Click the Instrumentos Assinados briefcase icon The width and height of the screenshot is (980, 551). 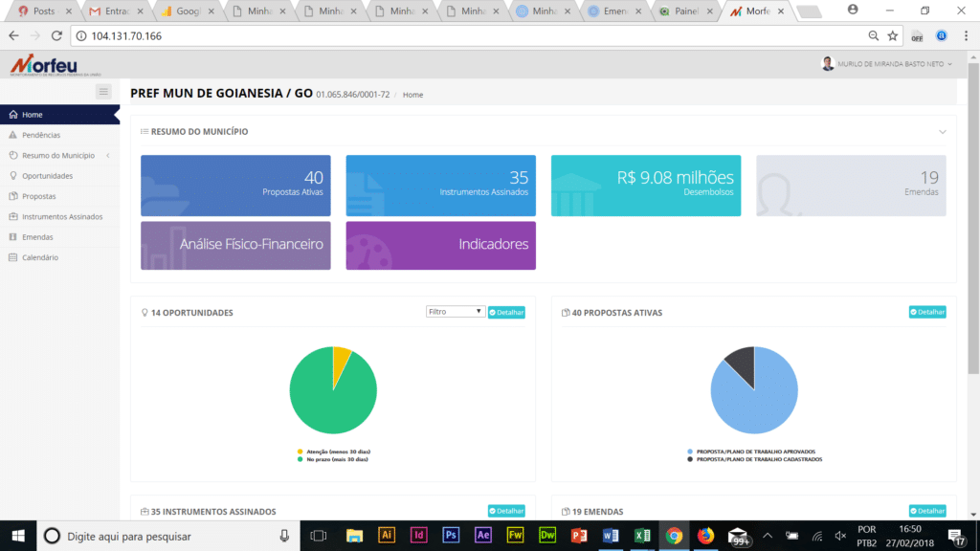pyautogui.click(x=12, y=217)
